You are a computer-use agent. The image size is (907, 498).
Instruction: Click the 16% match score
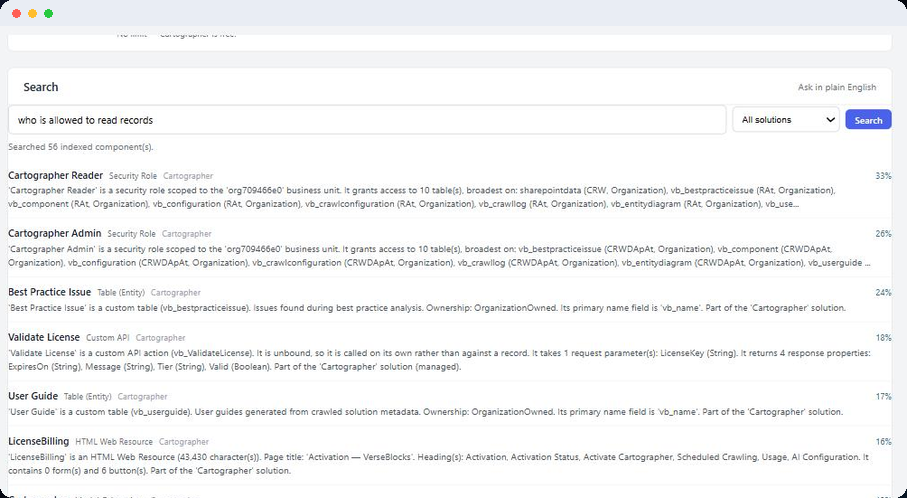(883, 442)
